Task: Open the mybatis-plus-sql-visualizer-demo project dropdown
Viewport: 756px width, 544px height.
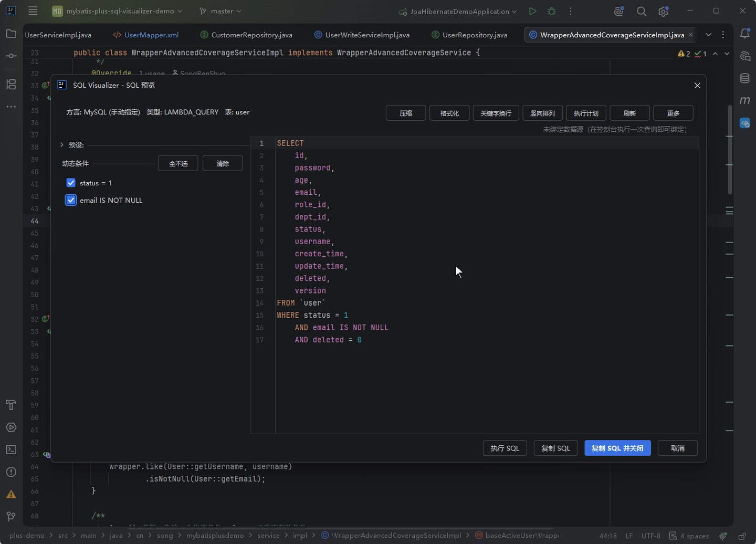Action: [117, 11]
